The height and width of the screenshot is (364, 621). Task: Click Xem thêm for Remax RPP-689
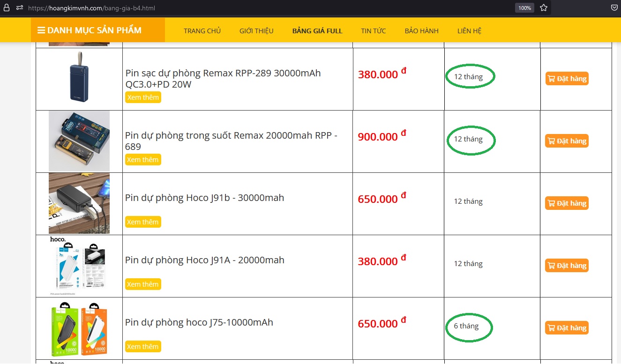[143, 160]
